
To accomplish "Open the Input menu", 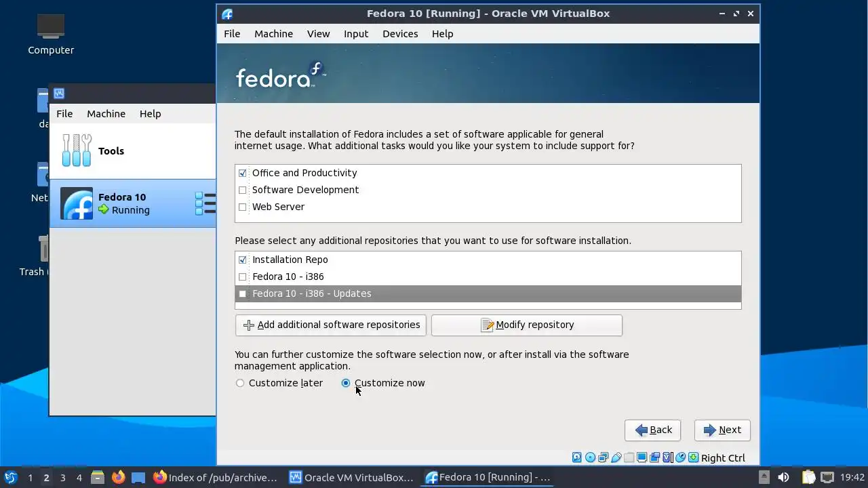I will (x=356, y=34).
